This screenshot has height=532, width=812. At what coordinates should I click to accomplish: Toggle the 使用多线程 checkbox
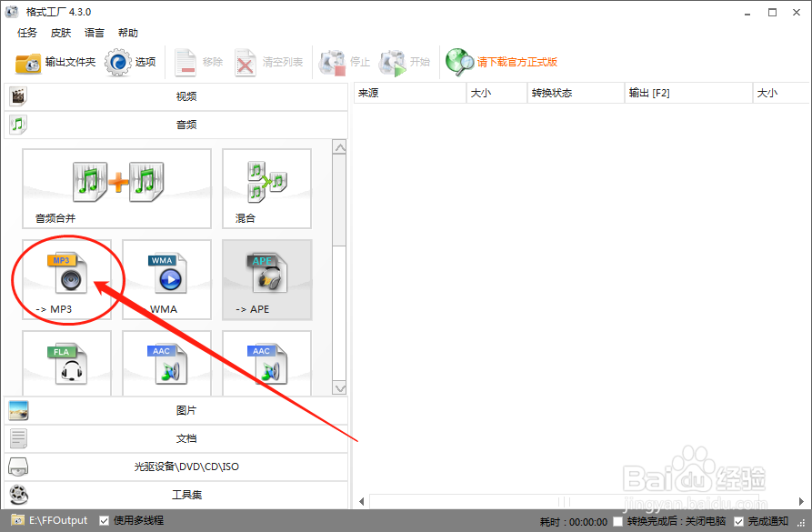104,520
